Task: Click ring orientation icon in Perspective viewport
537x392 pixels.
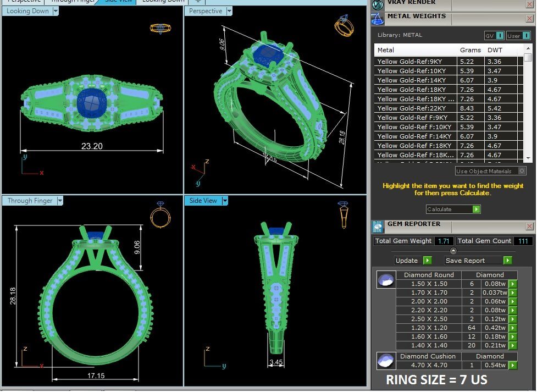Action: [x=344, y=27]
